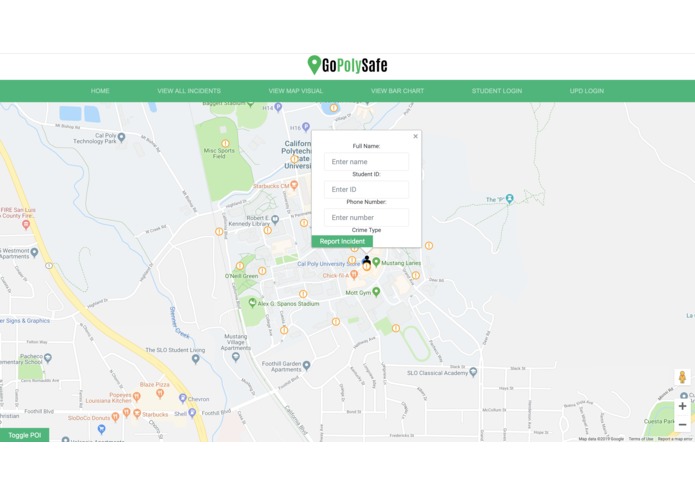Viewport: 695px width, 494px height.
Task: Go to VIEW ALL INCIDENTS
Action: tap(189, 91)
